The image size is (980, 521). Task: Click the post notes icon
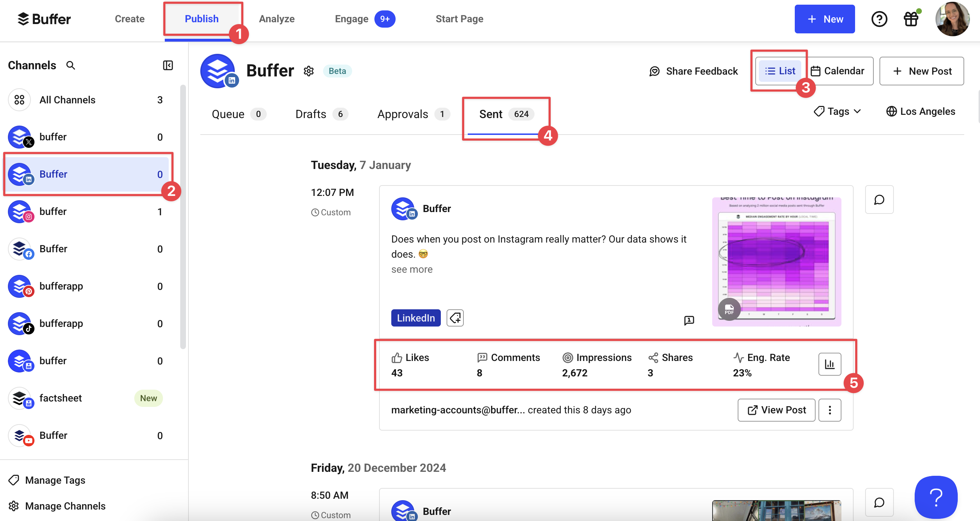[x=689, y=320]
